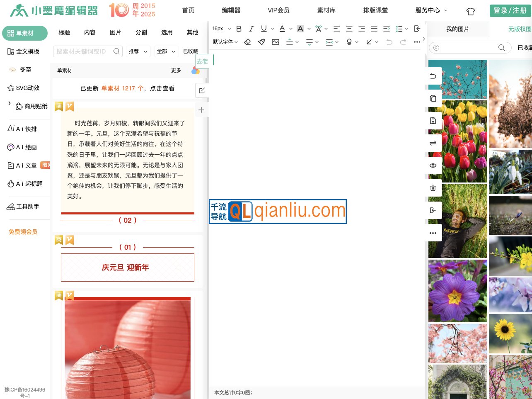Apply italic formatting to text
Image resolution: width=532 pixels, height=399 pixels.
(251, 29)
